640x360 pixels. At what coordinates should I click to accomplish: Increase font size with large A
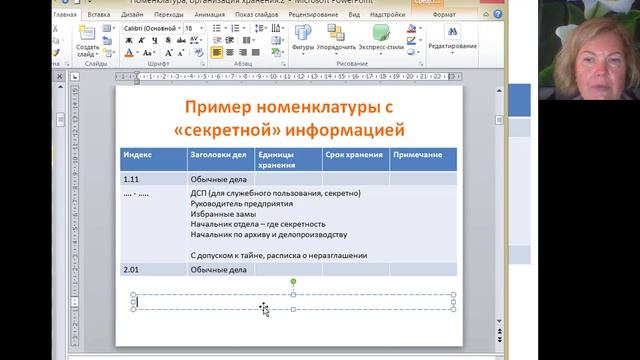click(x=169, y=53)
